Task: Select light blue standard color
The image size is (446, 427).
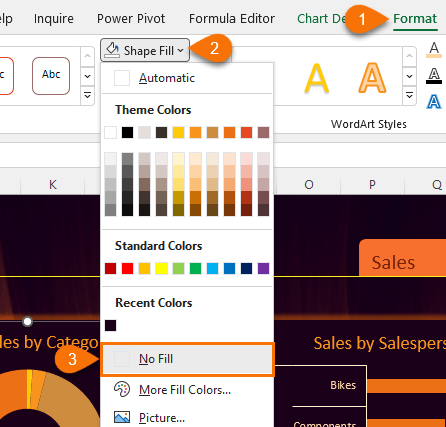Action: click(212, 268)
